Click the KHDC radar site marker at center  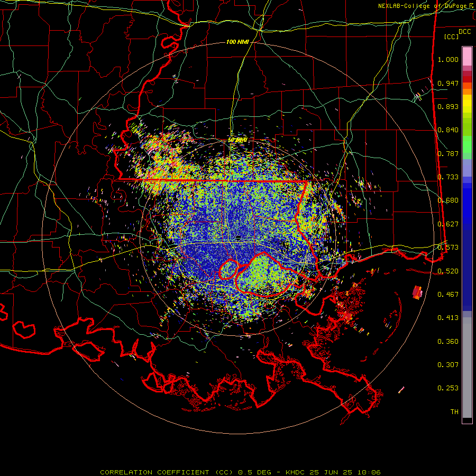click(x=239, y=237)
